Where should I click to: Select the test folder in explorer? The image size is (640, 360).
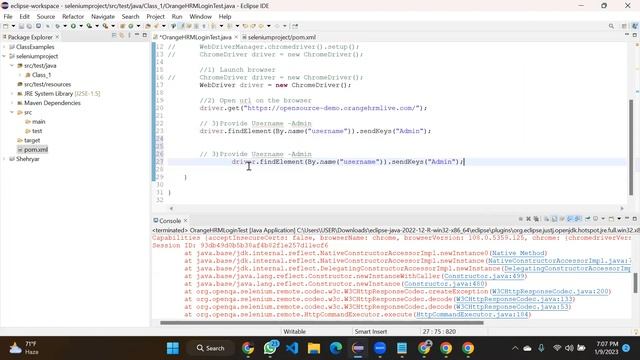click(34, 131)
